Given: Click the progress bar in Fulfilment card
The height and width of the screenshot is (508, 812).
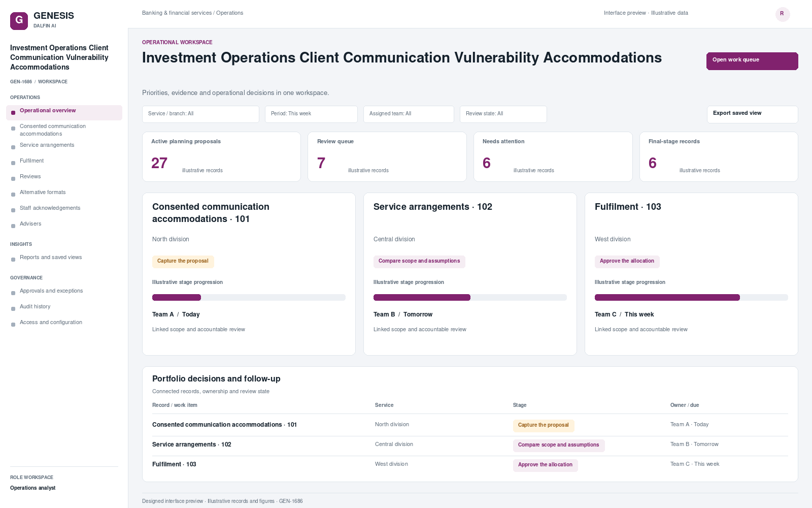Looking at the screenshot, I should [691, 298].
